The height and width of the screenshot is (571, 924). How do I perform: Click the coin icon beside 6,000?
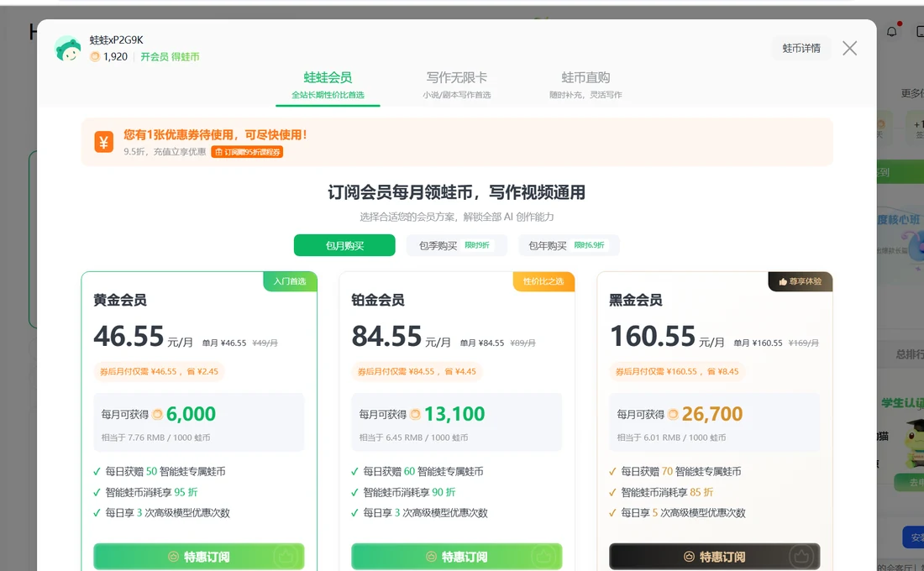coord(157,414)
